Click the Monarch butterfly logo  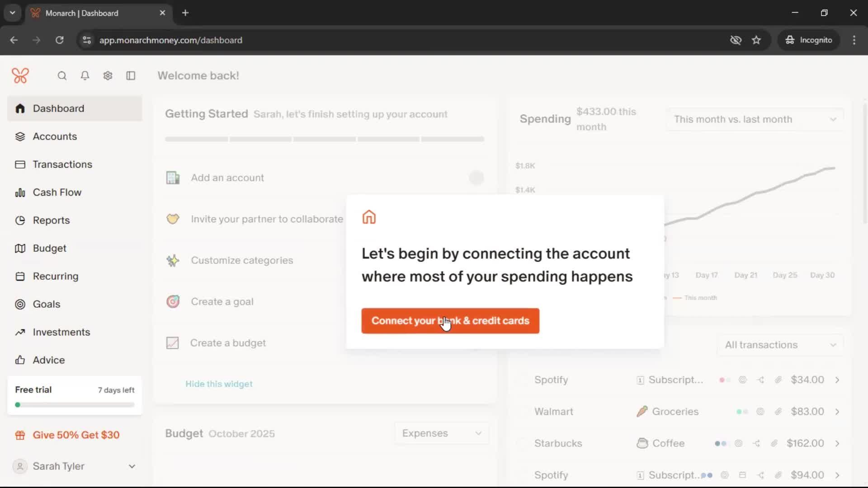point(20,75)
